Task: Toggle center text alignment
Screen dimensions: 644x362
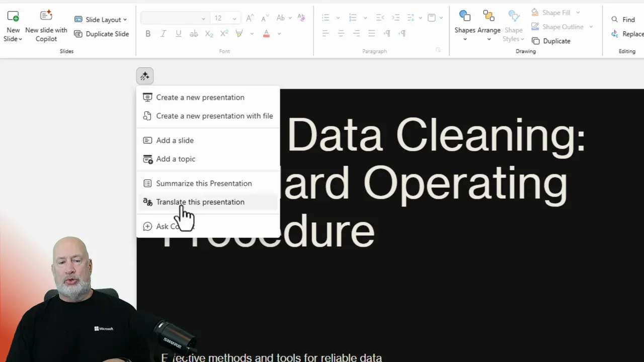Action: [x=341, y=33]
